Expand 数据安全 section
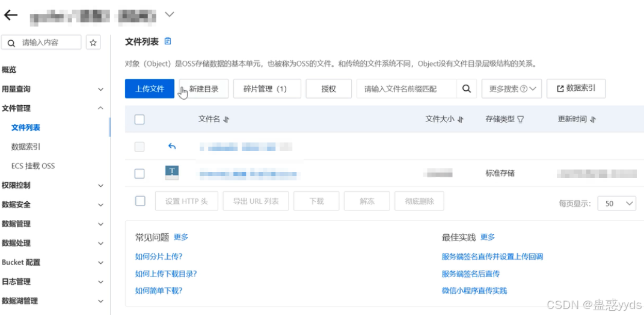 [100, 204]
